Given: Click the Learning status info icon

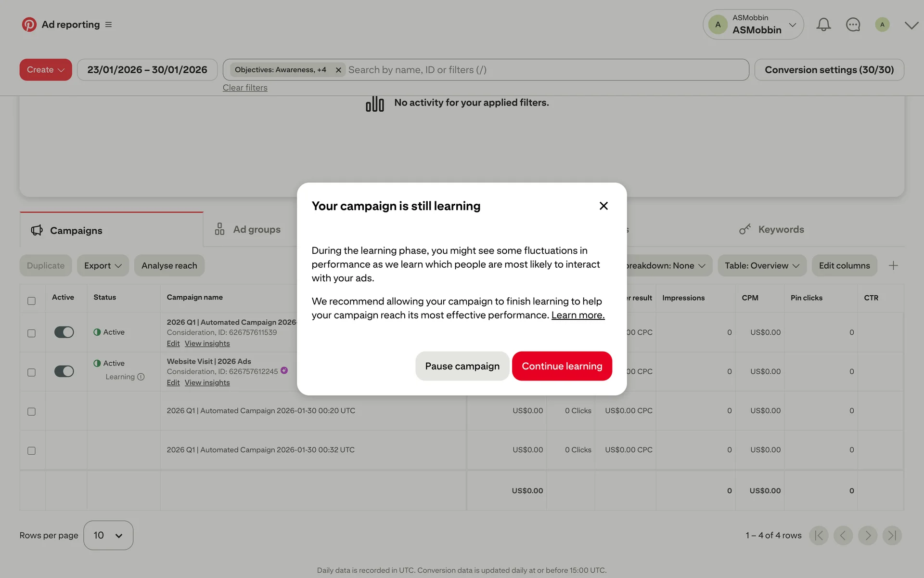Looking at the screenshot, I should 141,377.
